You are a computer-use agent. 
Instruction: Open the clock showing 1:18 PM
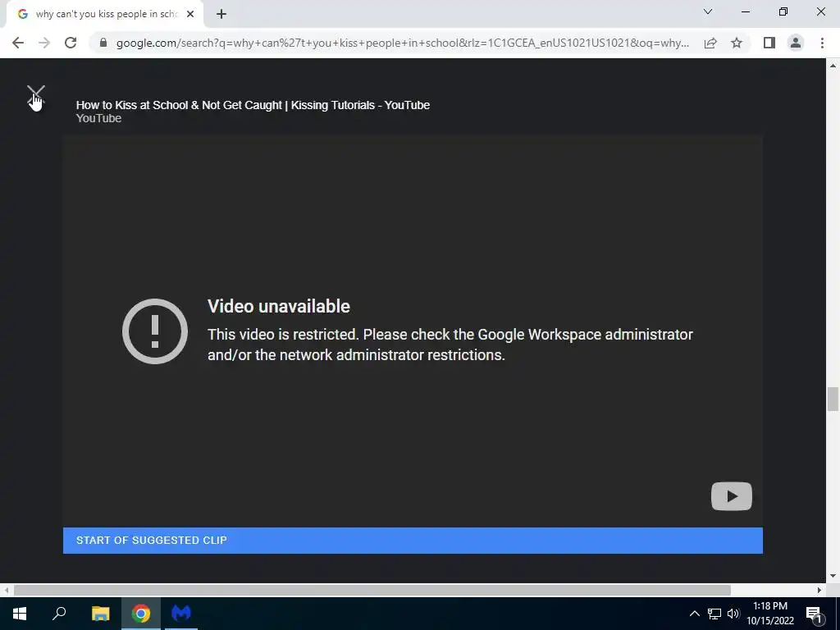pos(770,614)
